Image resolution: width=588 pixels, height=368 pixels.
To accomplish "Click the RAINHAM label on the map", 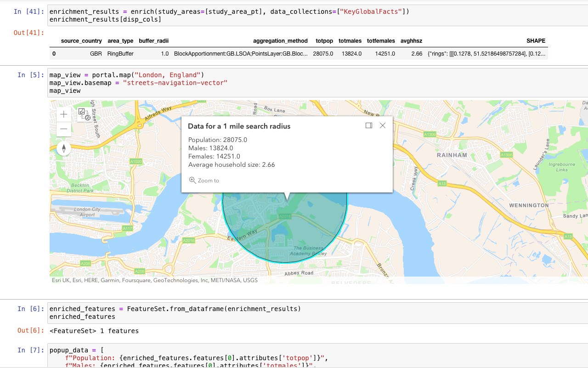I will 452,155.
